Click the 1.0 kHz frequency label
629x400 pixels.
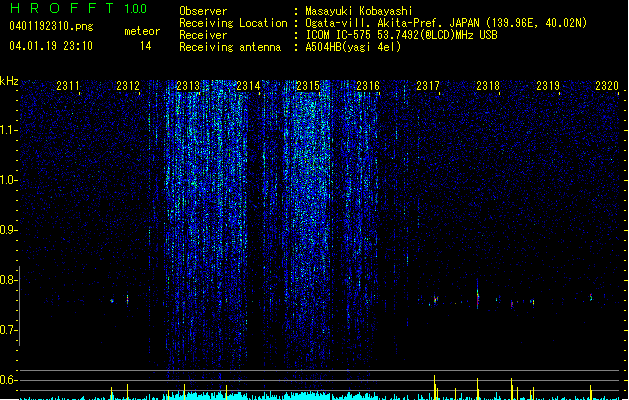[x=8, y=180]
